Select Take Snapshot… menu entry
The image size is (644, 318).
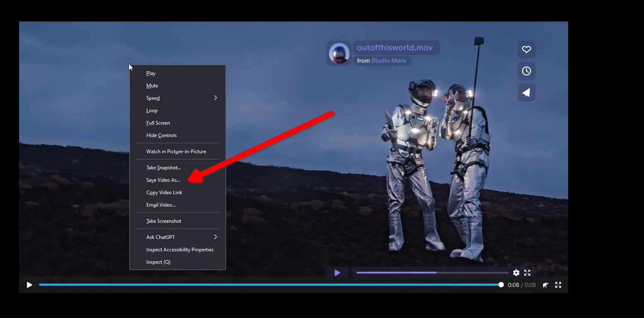tap(164, 168)
